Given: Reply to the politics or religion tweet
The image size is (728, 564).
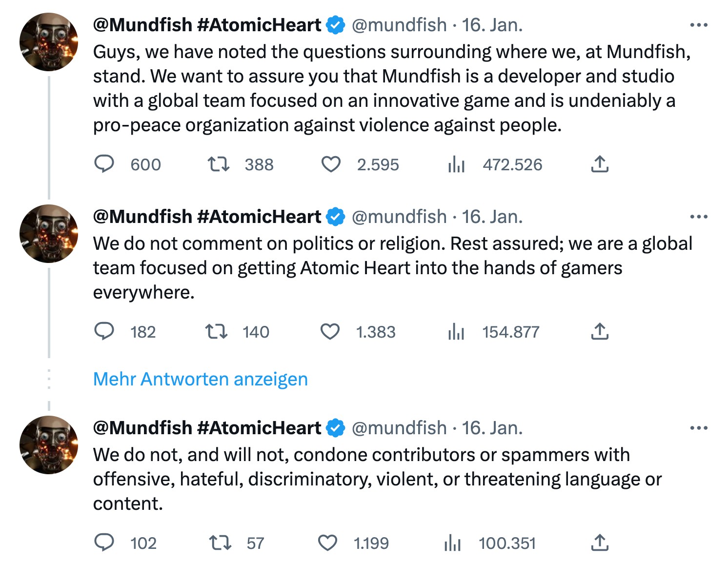Looking at the screenshot, I should 104,332.
